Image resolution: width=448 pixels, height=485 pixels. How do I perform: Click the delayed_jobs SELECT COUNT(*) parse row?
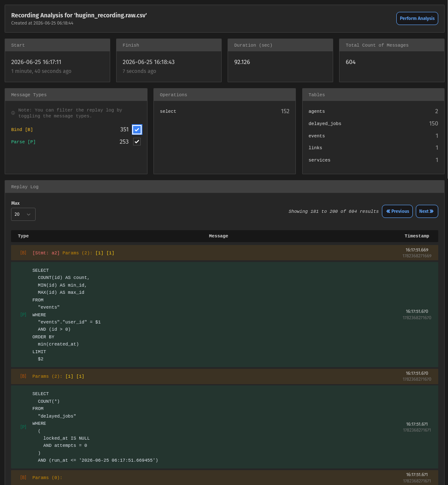pos(225,427)
